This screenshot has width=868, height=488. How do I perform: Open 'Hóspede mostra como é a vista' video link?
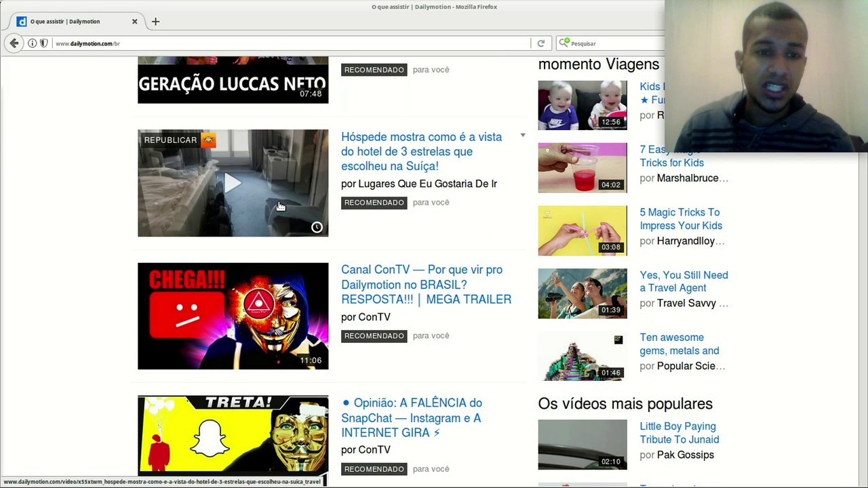(421, 151)
